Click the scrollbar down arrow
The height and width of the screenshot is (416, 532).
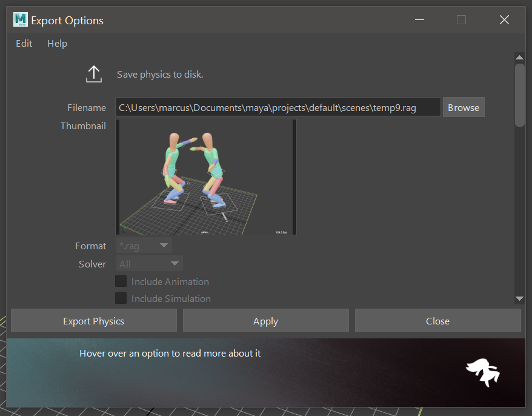(x=519, y=298)
